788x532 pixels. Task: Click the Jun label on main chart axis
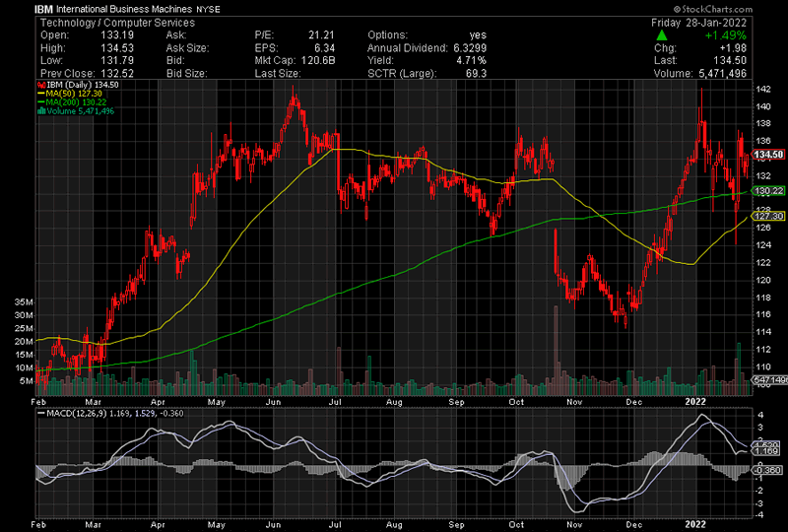273,402
